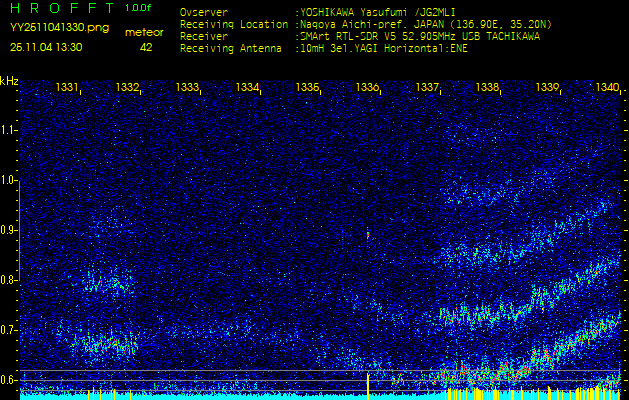Click the 0.8 kHz axis label
Screen dimensions: 629x400
8,280
